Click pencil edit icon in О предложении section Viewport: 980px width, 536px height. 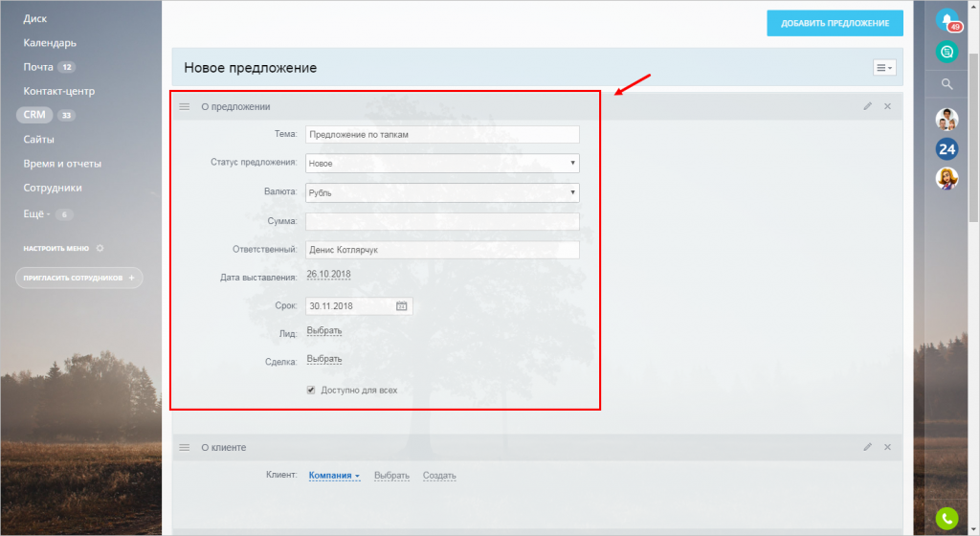pyautogui.click(x=867, y=106)
